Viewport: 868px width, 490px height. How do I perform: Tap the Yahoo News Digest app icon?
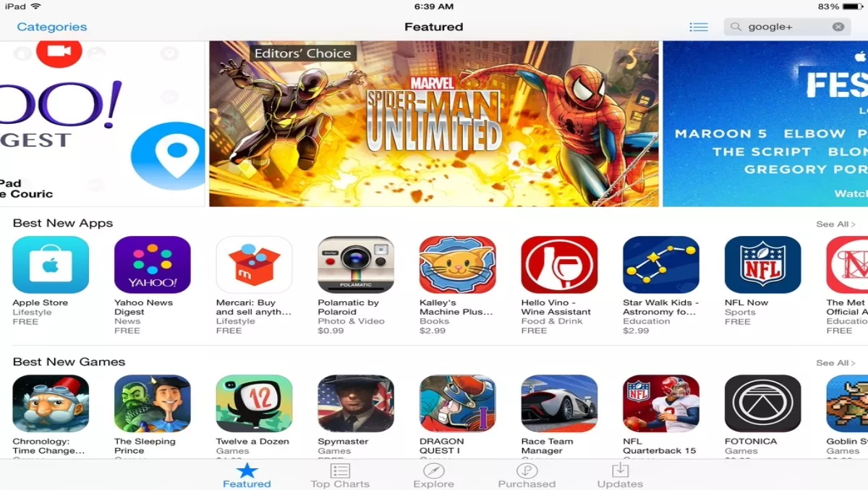(x=153, y=265)
